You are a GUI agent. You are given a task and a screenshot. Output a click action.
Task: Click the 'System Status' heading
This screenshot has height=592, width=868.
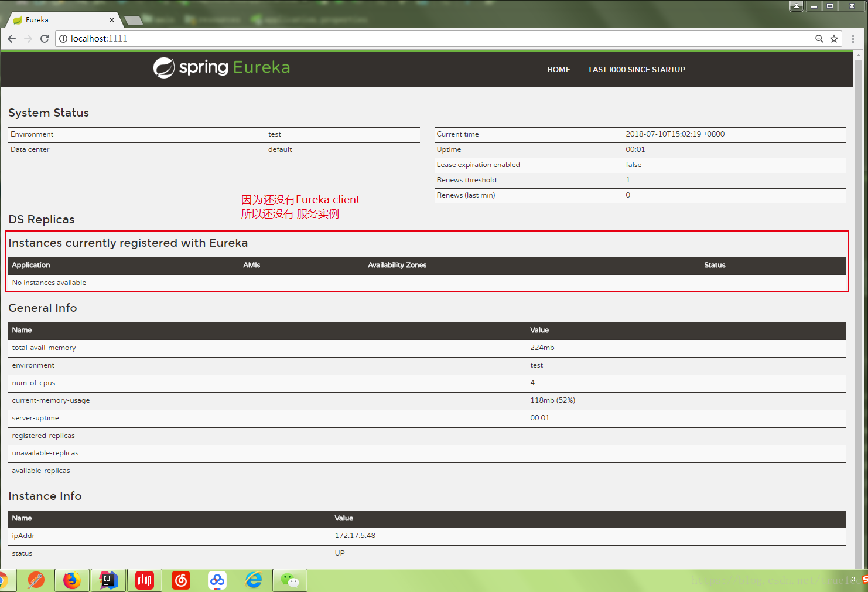(x=49, y=113)
